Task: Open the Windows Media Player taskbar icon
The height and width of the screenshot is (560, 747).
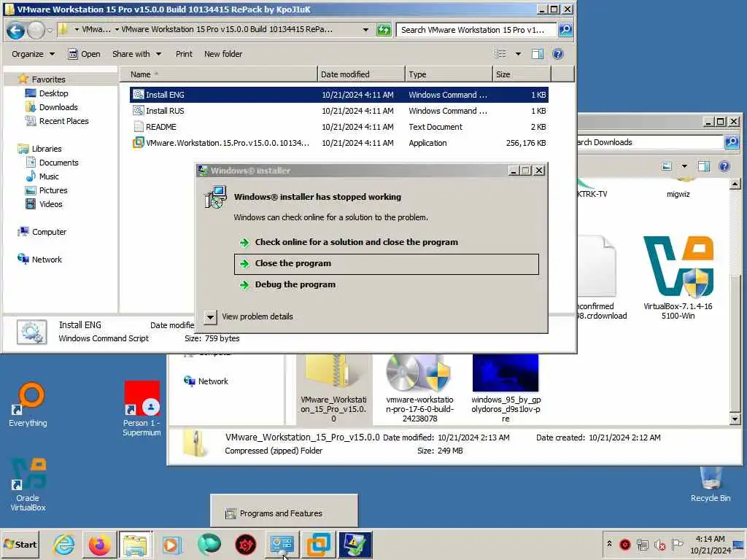Action: [172, 544]
